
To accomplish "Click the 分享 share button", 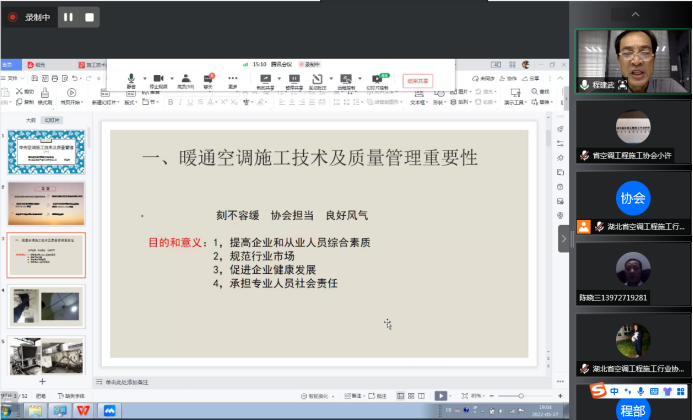I will 530,78.
